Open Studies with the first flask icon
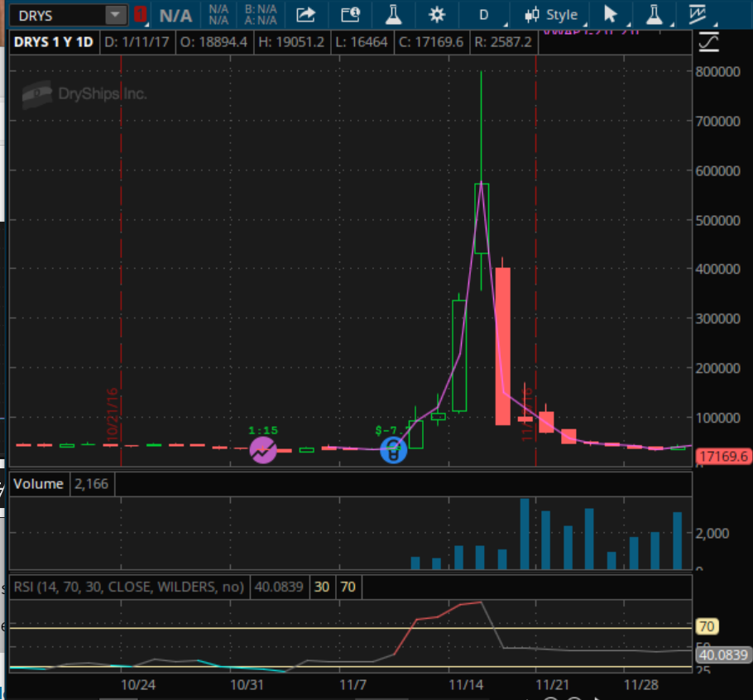The image size is (753, 700). [393, 15]
